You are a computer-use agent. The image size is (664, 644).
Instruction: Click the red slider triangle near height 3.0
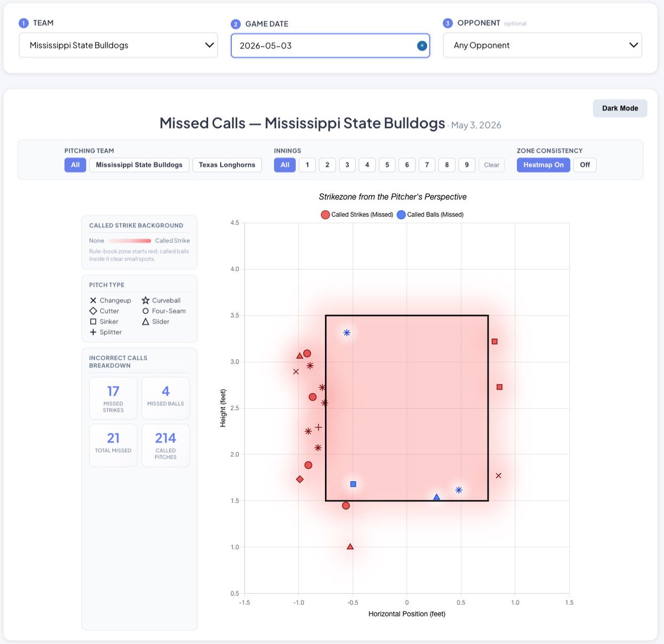(x=299, y=356)
